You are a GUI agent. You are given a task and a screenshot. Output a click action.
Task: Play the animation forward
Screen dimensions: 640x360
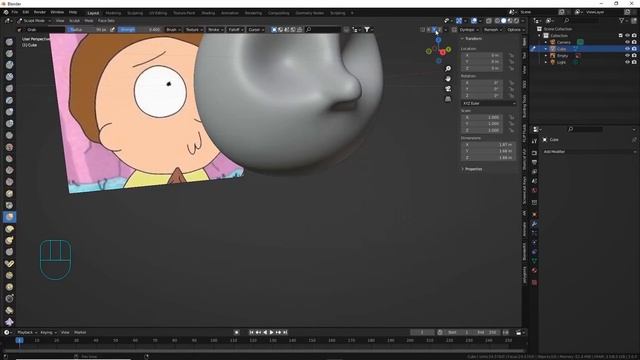coord(271,333)
